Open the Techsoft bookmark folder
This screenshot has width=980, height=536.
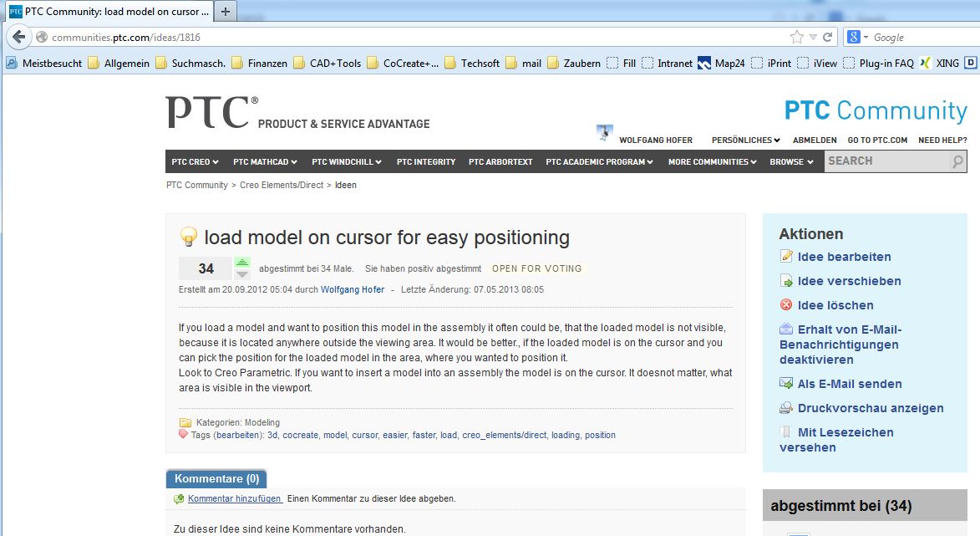coord(472,64)
